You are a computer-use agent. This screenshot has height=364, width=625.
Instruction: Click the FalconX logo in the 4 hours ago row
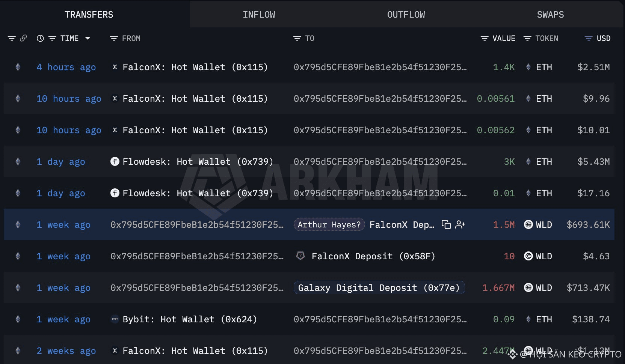(115, 67)
